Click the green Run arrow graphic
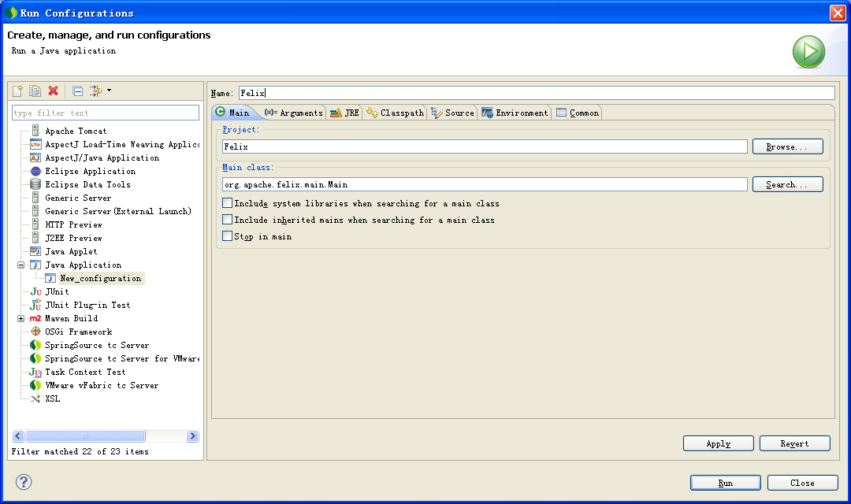Viewport: 851px width, 504px height. (x=808, y=51)
